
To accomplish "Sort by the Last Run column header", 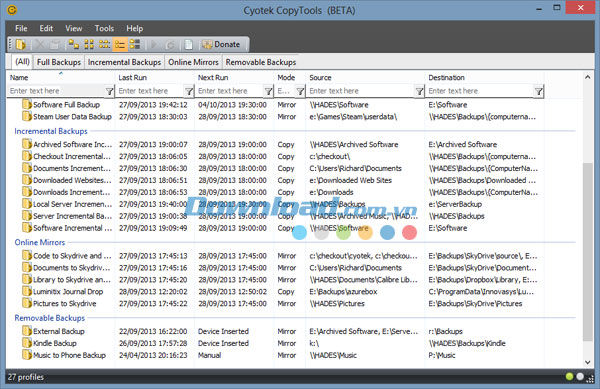I will 155,77.
